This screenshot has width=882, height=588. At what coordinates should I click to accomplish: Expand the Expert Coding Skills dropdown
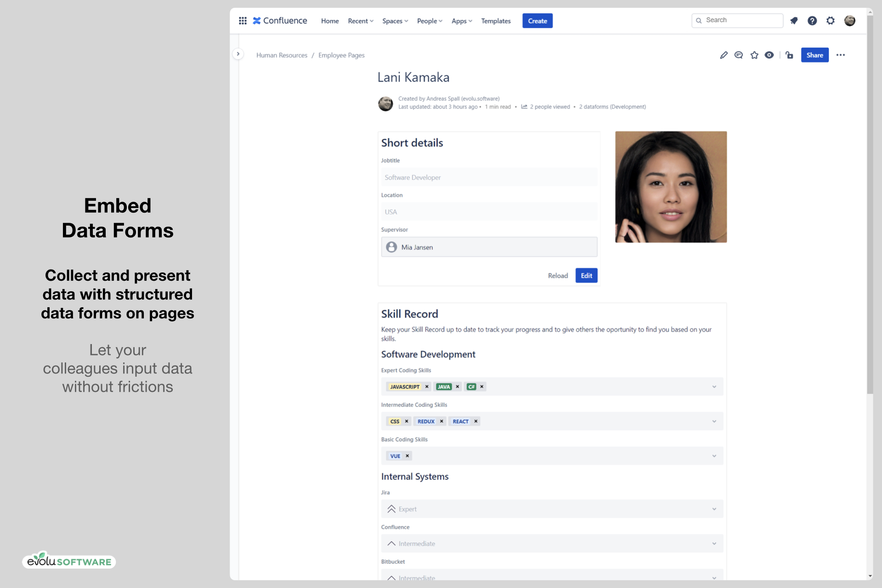click(714, 387)
